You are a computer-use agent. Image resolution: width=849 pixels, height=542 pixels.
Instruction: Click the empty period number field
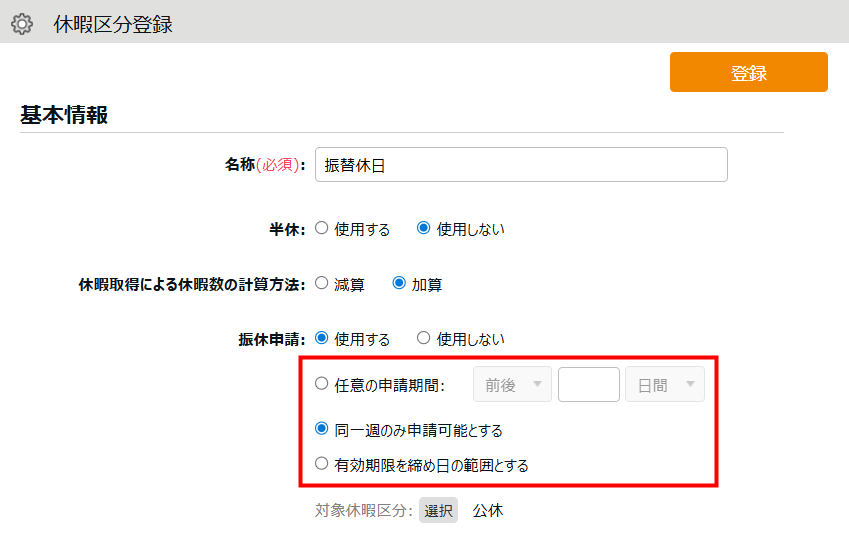pos(588,385)
